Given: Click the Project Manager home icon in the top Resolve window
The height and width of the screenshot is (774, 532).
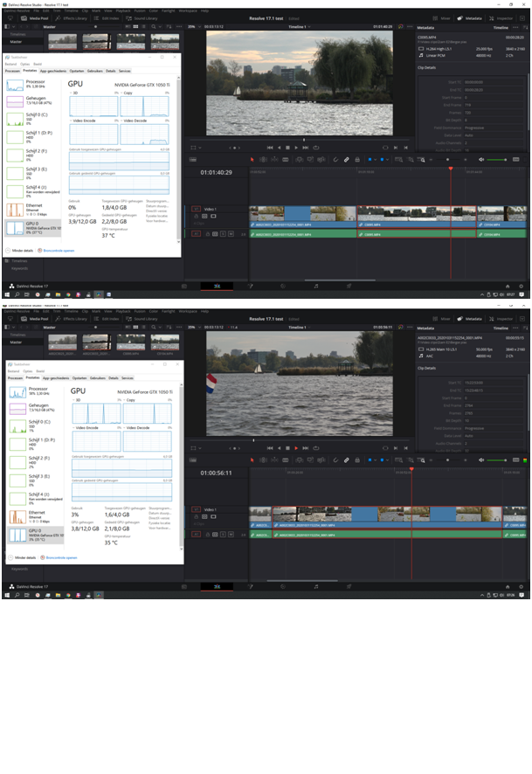Looking at the screenshot, I should click(508, 286).
